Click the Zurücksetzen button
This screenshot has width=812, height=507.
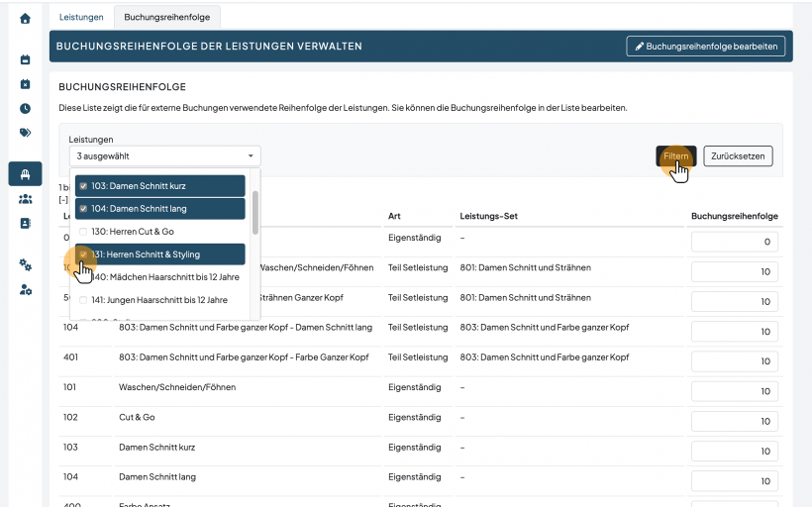(738, 155)
